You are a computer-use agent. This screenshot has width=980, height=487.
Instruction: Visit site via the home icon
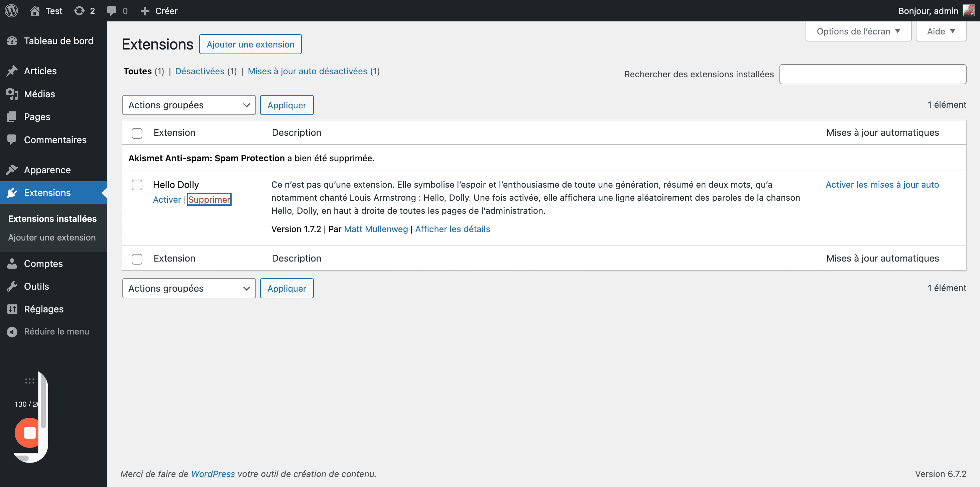click(x=35, y=11)
